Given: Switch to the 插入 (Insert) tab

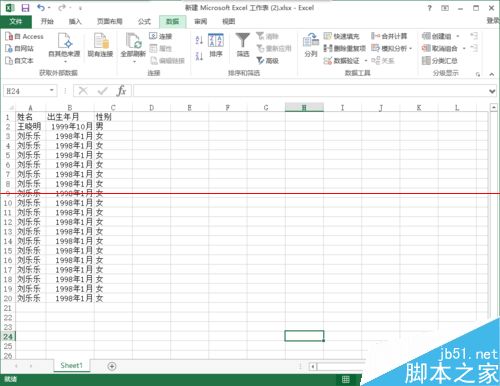Looking at the screenshot, I should (75, 22).
